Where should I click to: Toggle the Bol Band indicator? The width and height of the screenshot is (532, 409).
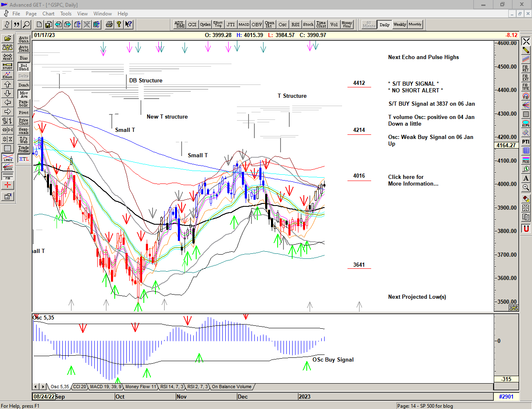(x=24, y=67)
